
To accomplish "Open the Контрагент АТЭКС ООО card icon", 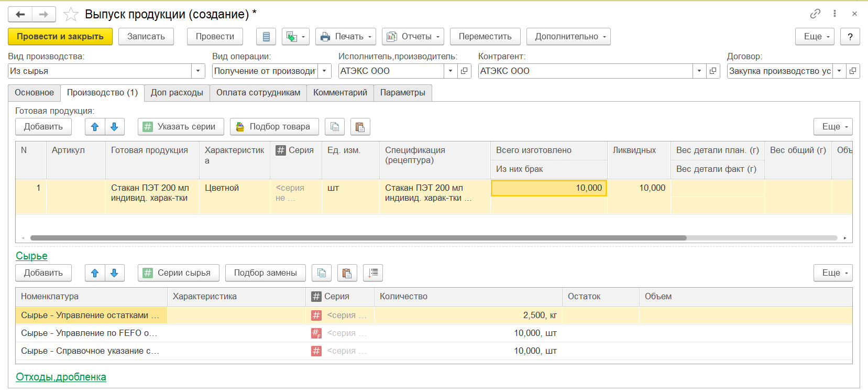I will click(x=713, y=71).
